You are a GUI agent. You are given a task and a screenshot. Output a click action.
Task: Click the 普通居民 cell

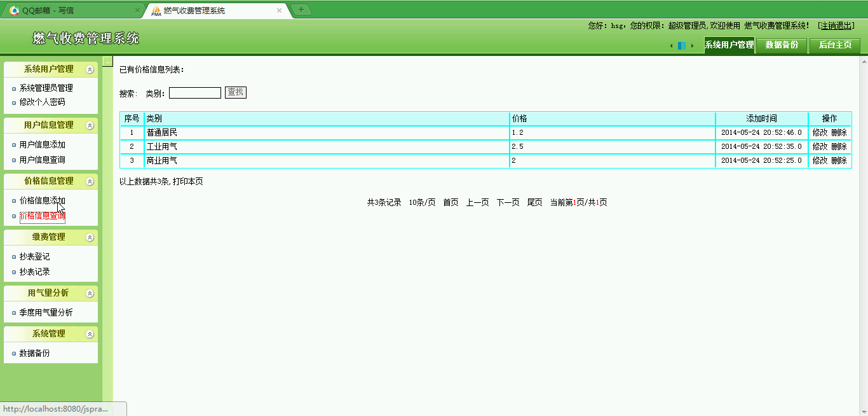click(x=327, y=133)
